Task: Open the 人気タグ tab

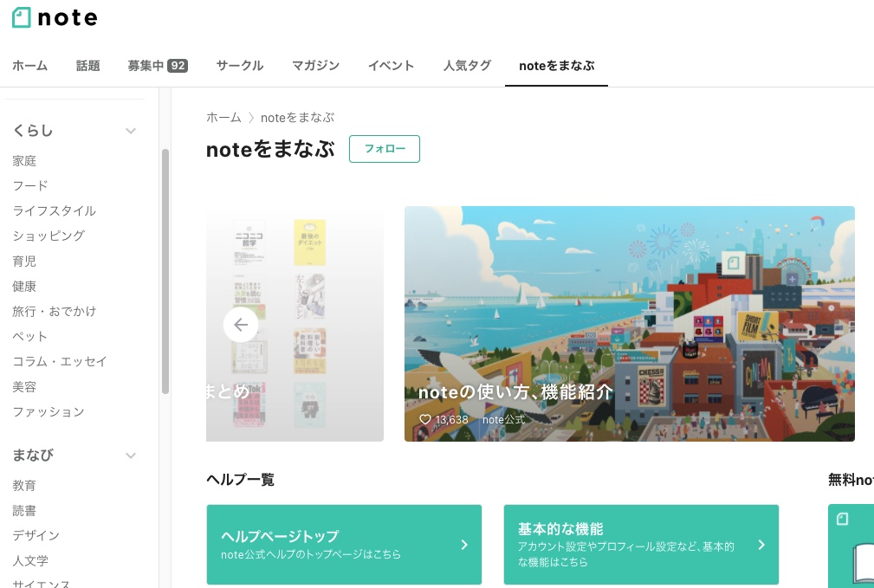Action: pyautogui.click(x=467, y=66)
